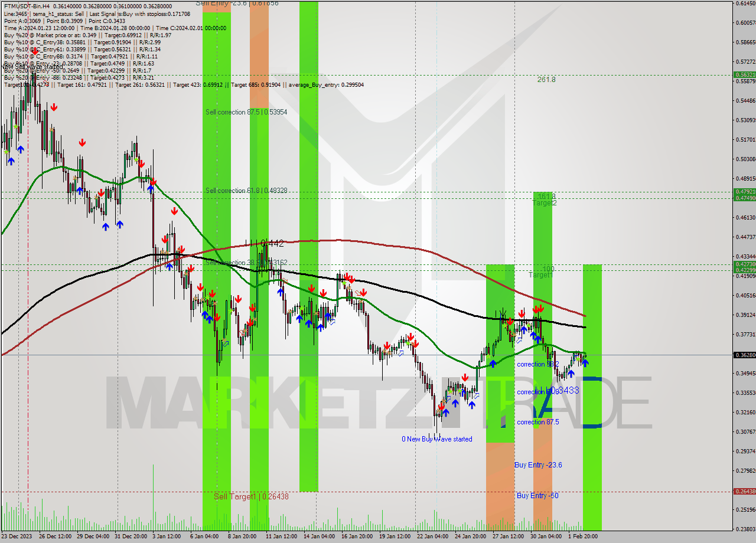Click the '11 Jan 12:00' date label
The image size is (756, 543).
[282, 537]
